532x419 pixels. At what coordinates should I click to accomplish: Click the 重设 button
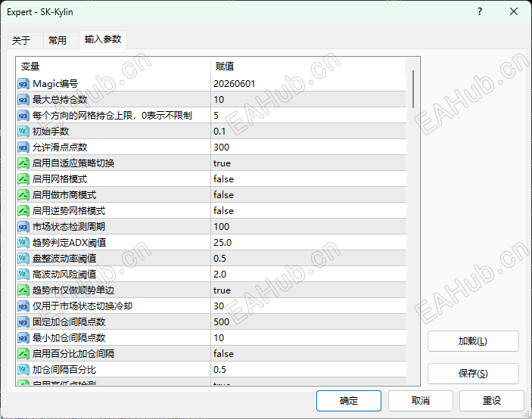[492, 401]
